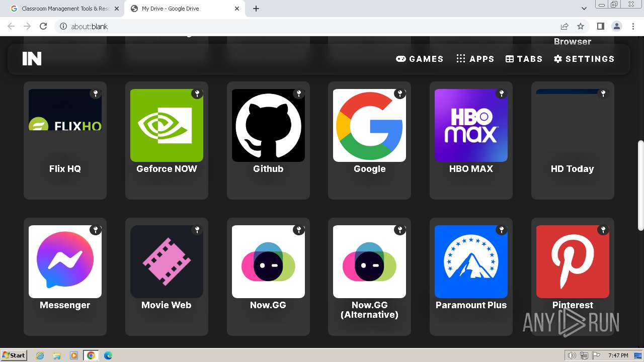
Task: Pin the Google app
Action: [x=400, y=94]
